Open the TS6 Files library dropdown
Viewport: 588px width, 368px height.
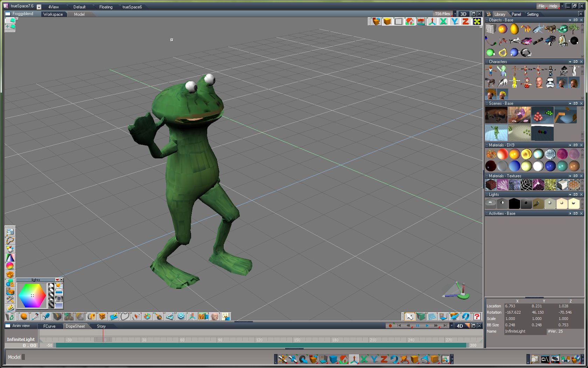[x=455, y=13]
